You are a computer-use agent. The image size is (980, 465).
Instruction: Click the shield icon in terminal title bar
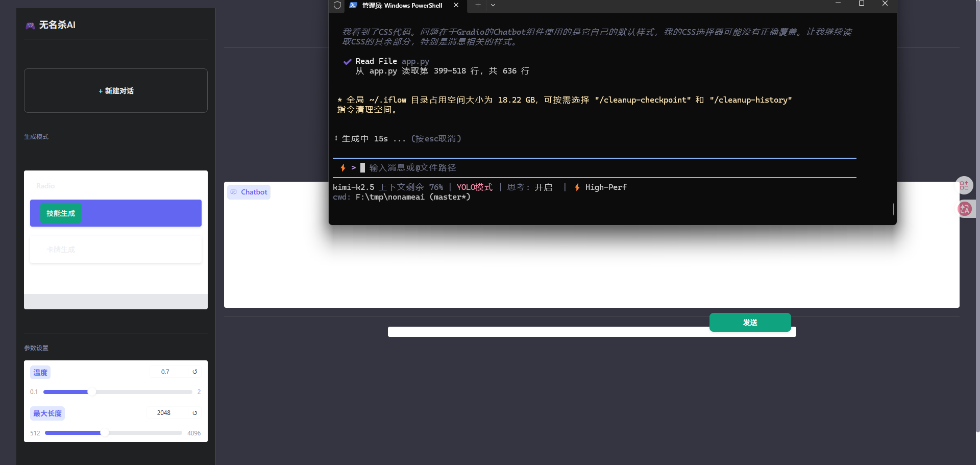[x=337, y=5]
